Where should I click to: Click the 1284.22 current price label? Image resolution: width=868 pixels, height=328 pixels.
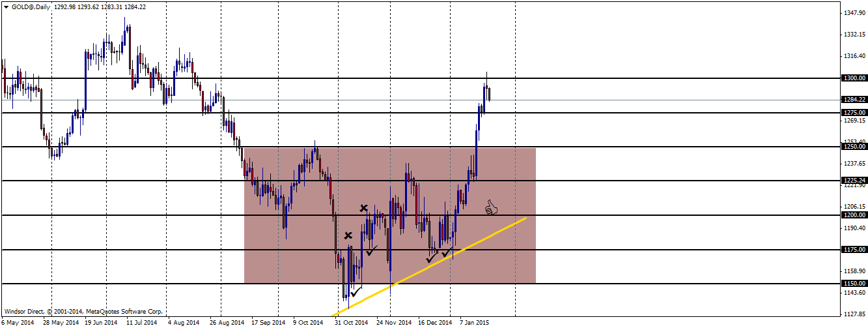click(854, 100)
